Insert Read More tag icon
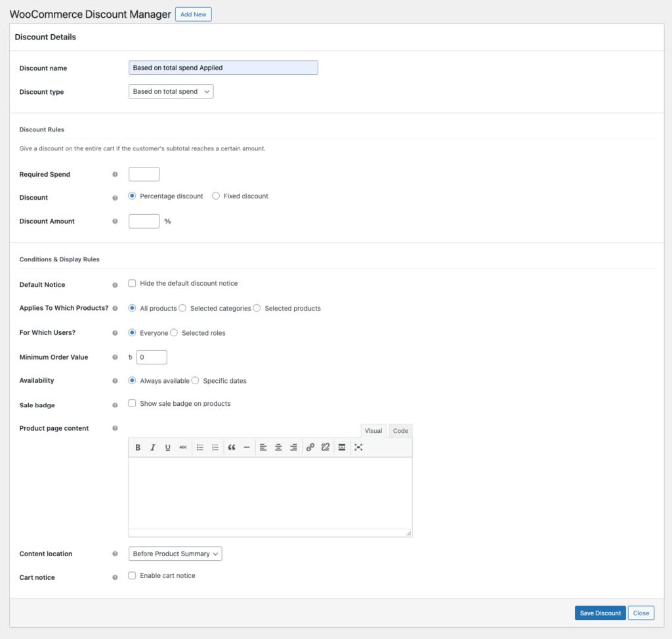672x639 pixels. (x=341, y=447)
